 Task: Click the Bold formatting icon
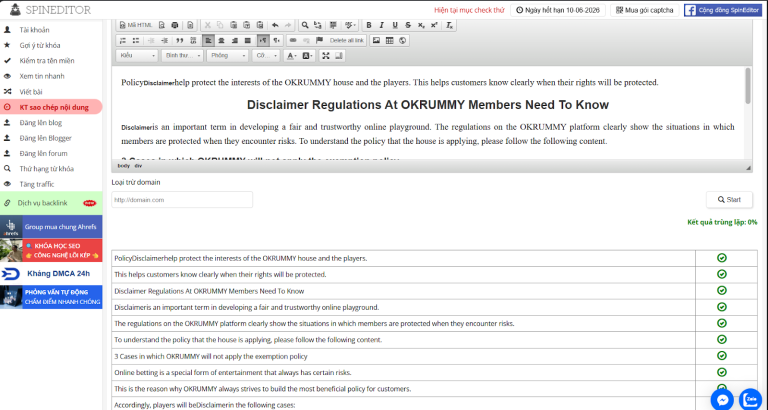(369, 24)
